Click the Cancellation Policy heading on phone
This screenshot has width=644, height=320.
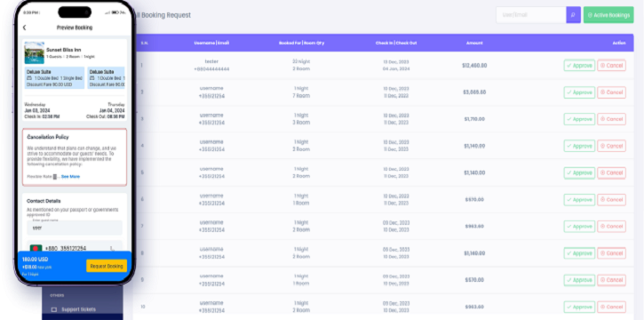click(x=48, y=137)
